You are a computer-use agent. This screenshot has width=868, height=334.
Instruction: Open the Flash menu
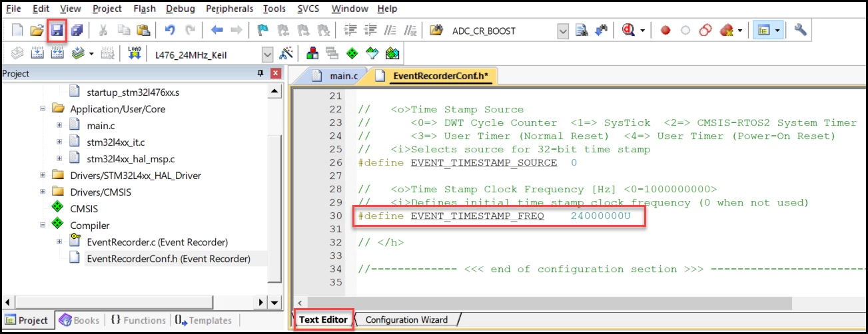tap(144, 9)
